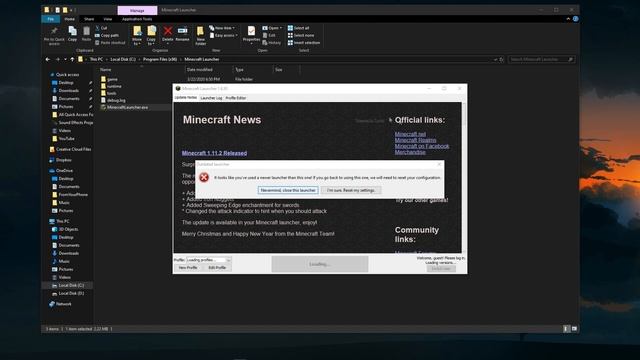
Task: Open the Application Tools ribbon tab
Action: click(x=137, y=19)
